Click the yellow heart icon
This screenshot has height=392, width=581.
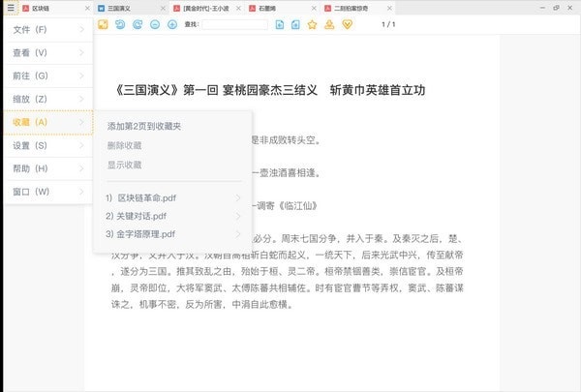[x=347, y=24]
